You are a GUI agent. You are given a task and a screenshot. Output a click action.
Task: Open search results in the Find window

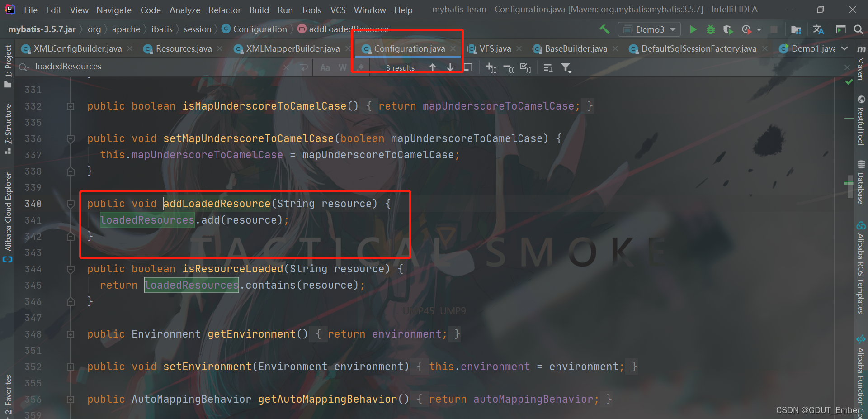coord(468,67)
